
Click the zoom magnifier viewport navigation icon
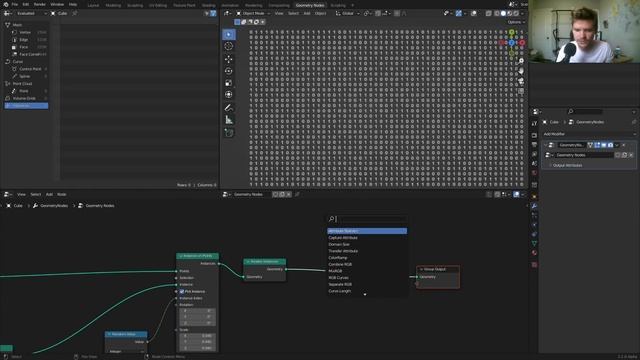[x=521, y=61]
